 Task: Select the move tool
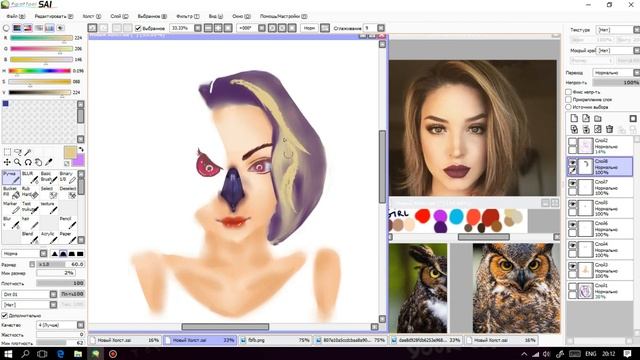tap(7, 162)
